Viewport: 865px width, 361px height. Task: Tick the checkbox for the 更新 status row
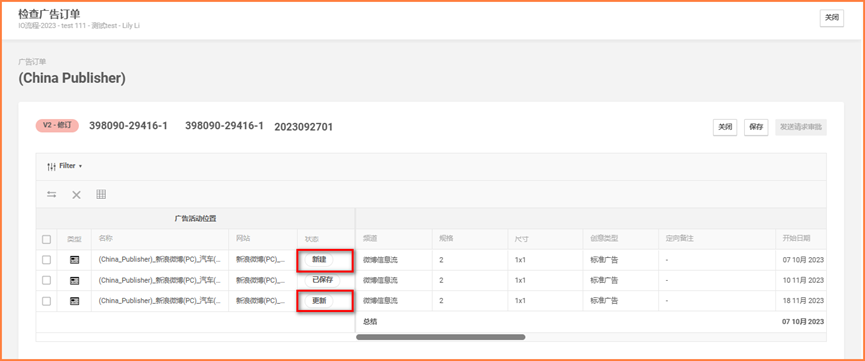pyautogui.click(x=46, y=301)
